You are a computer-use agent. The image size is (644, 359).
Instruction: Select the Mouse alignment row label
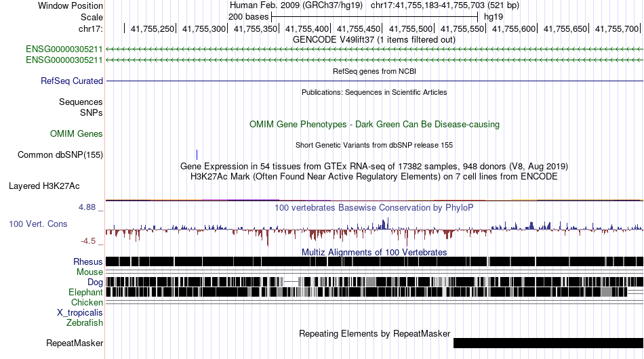click(89, 272)
